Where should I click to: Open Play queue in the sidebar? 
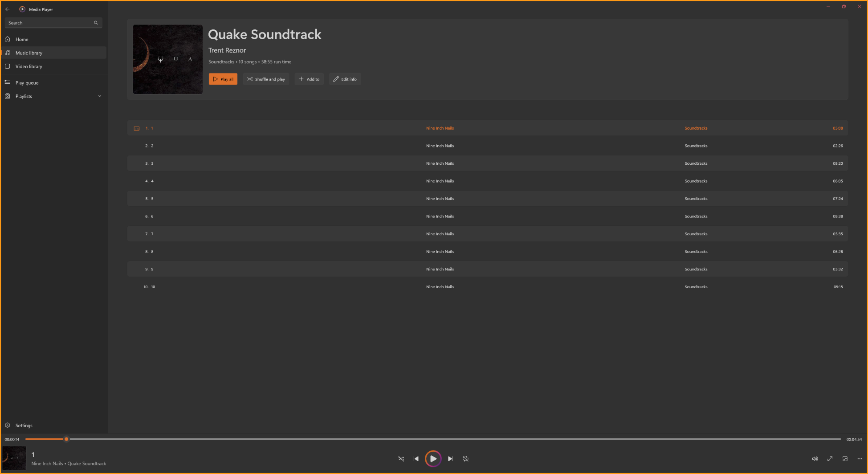[54, 82]
